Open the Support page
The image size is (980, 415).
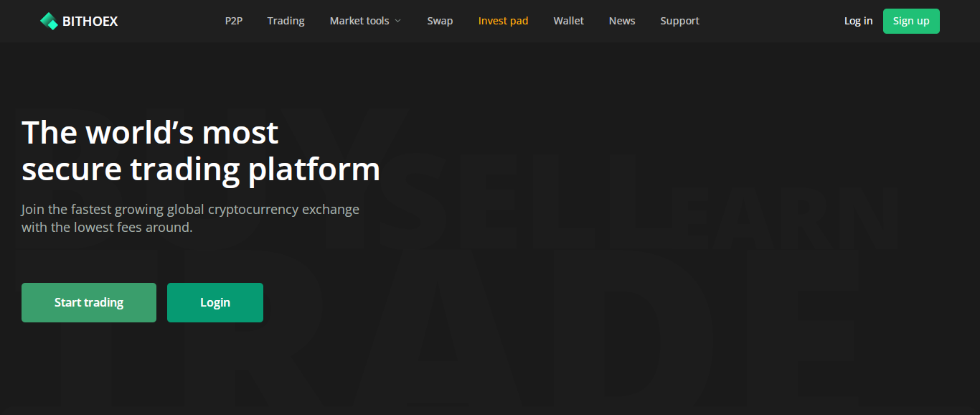click(x=679, y=21)
